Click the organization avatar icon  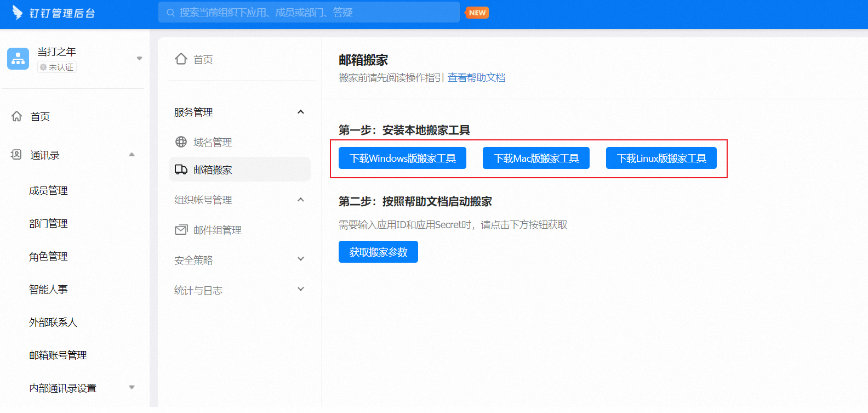point(18,59)
